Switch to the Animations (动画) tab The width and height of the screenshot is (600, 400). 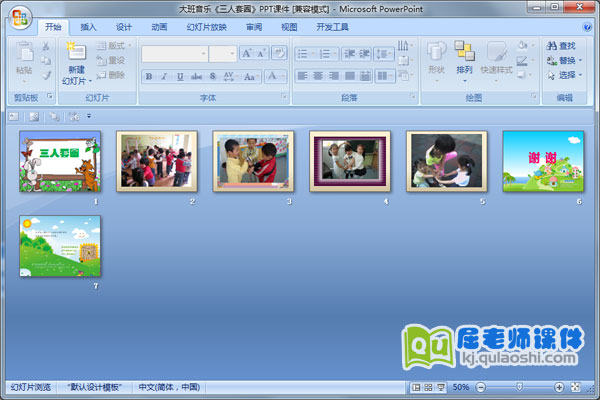[x=159, y=27]
